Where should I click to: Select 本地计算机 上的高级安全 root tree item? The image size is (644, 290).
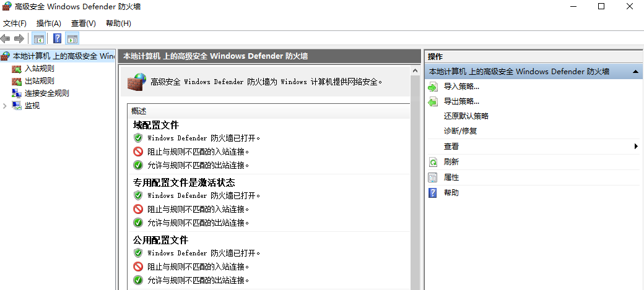64,56
